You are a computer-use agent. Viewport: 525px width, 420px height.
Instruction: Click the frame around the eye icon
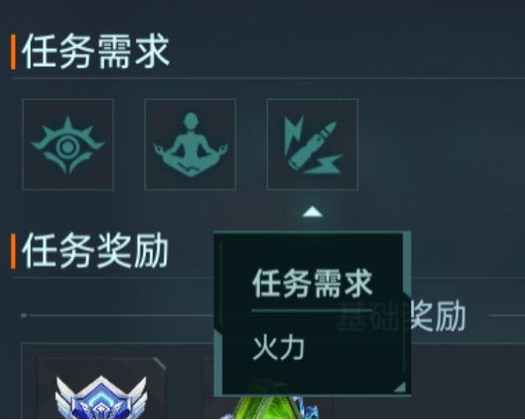point(68,145)
